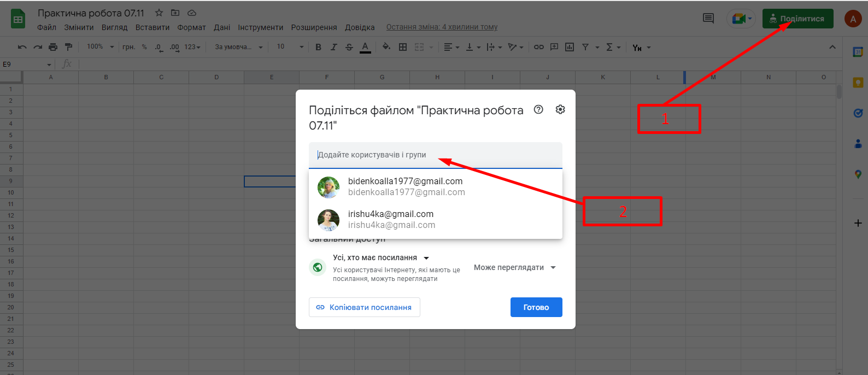868x375 pixels.
Task: View cloud save status icon
Action: pos(192,13)
